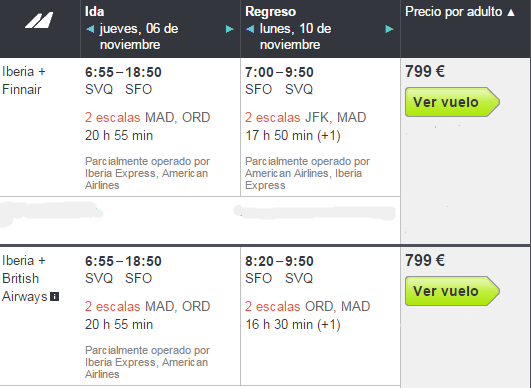Click jueves, 06 de noviembre date

(139, 37)
